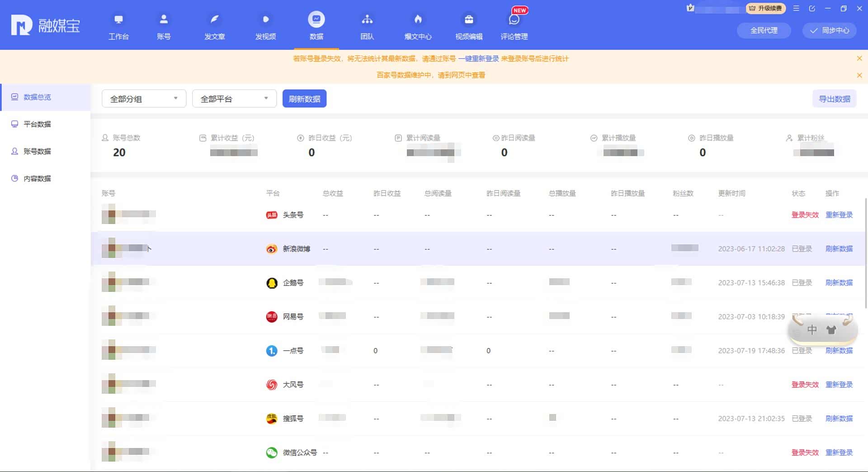The image size is (868, 472).
Task: Expand the 全部平台 platform dropdown
Action: click(x=234, y=99)
